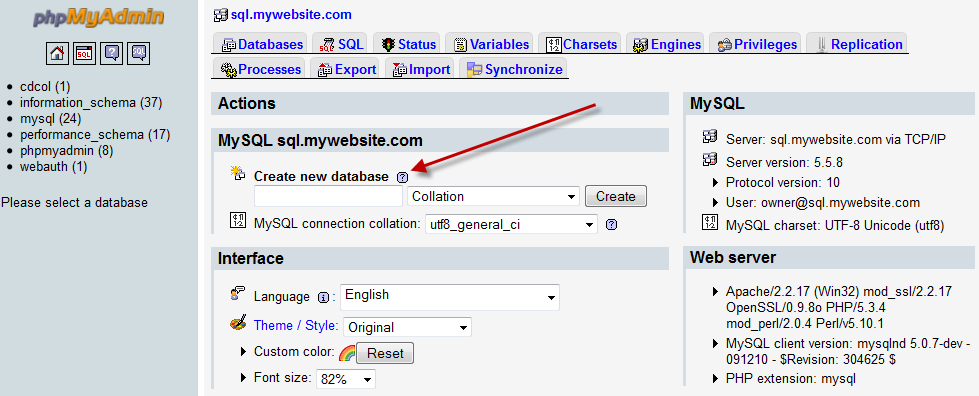Image resolution: width=979 pixels, height=396 pixels.
Task: Click the User bullet arrow in MySQL panel
Action: (716, 203)
